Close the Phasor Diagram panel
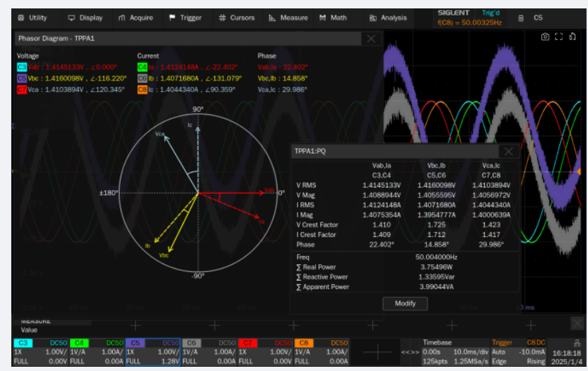This screenshot has height=371, width=588. [x=371, y=39]
